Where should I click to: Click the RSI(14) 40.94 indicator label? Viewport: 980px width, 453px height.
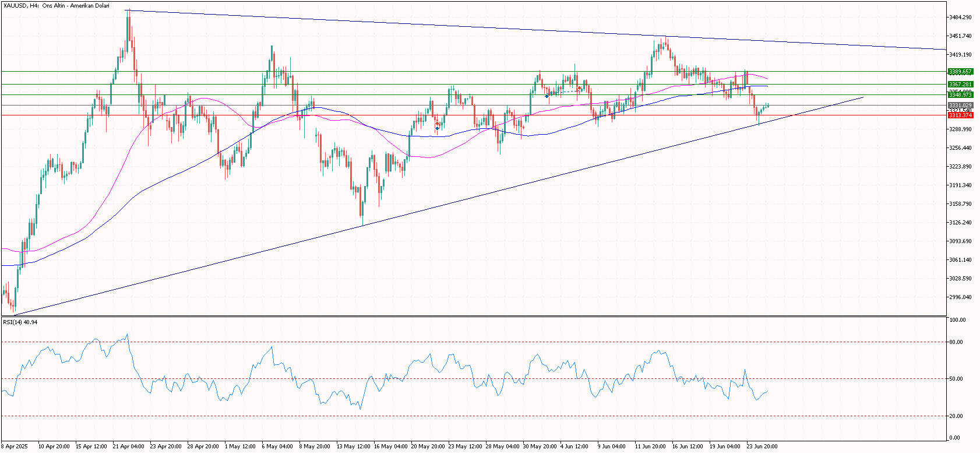pyautogui.click(x=20, y=322)
